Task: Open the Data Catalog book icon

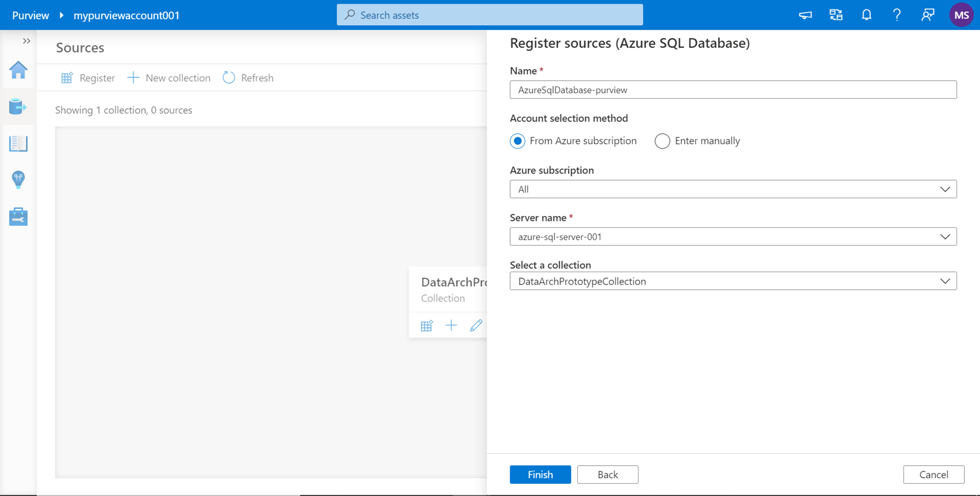Action: 18,143
